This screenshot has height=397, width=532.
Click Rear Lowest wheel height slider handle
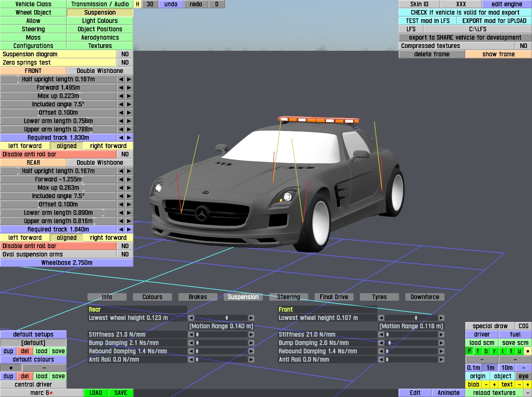pyautogui.click(x=227, y=318)
